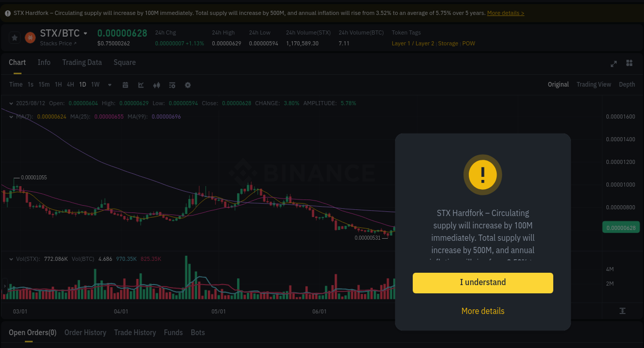Open the order overlay options icon

[x=172, y=85]
